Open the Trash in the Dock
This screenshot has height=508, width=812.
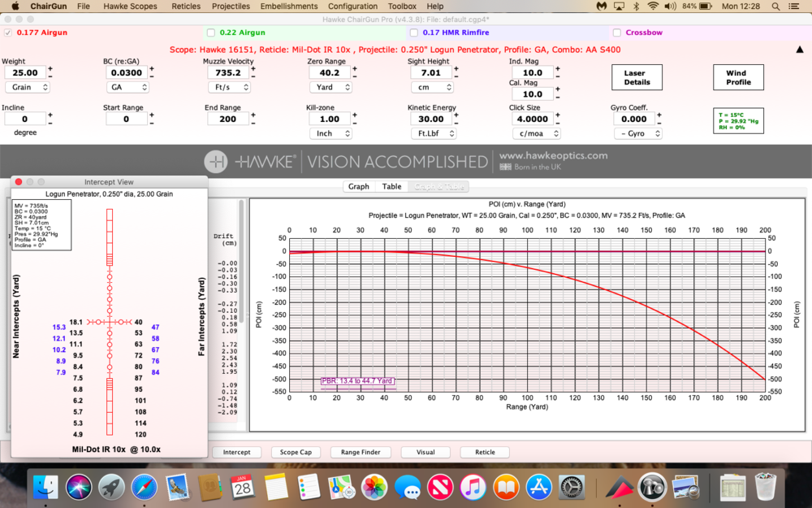(x=766, y=487)
